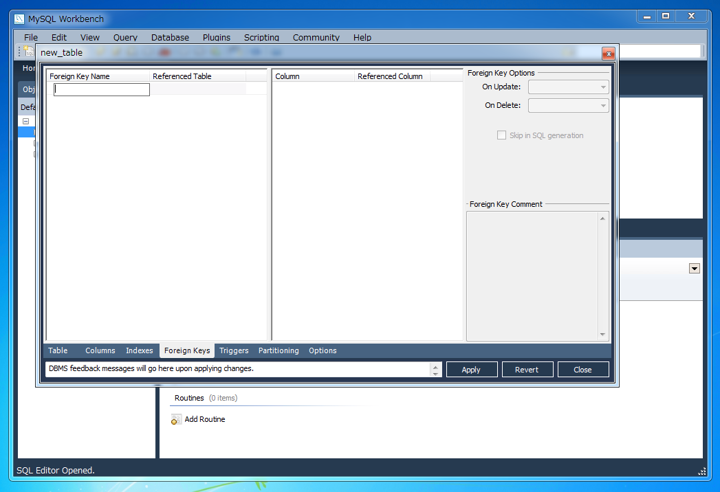Click the 'SQL Editor Opened.' status text
The height and width of the screenshot is (492, 720).
pos(56,470)
